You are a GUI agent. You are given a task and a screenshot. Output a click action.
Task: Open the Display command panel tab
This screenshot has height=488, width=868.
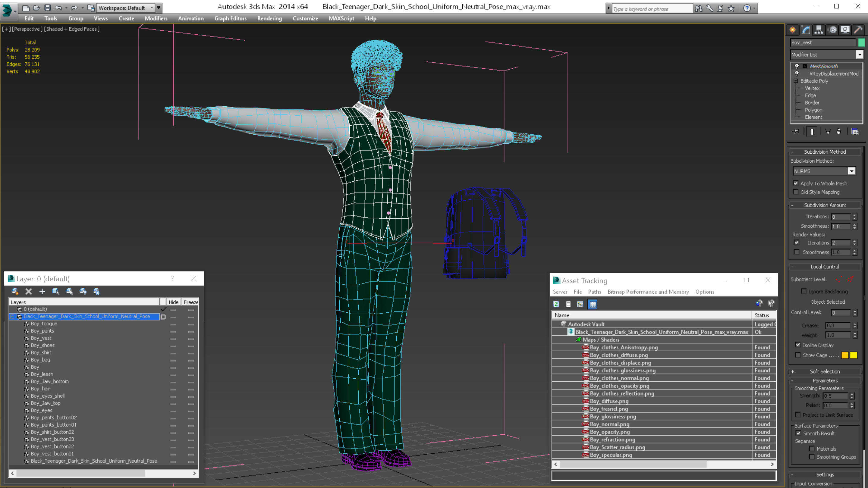(x=845, y=30)
